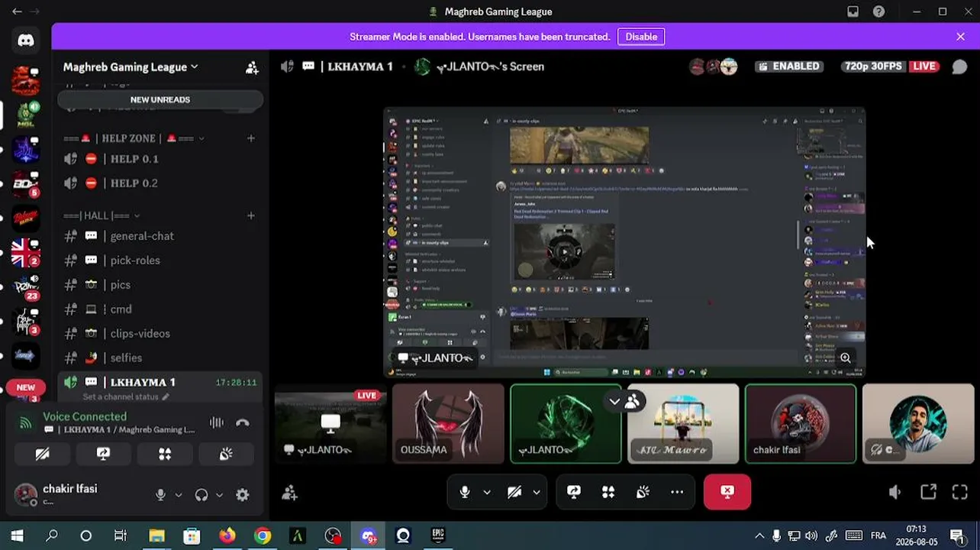
Task: Invite people to Maghreb Gaming League server
Action: [252, 67]
